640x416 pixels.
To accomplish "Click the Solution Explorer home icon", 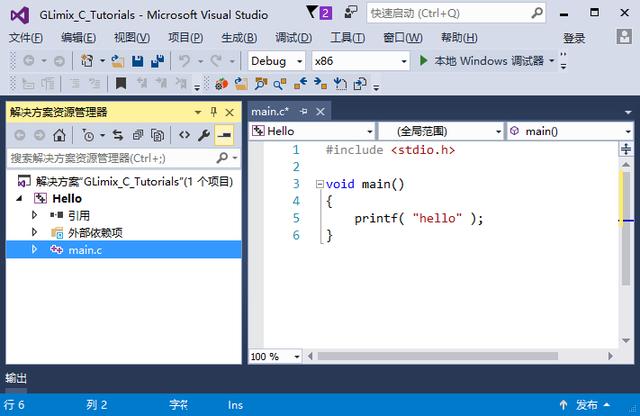I will pyautogui.click(x=60, y=135).
